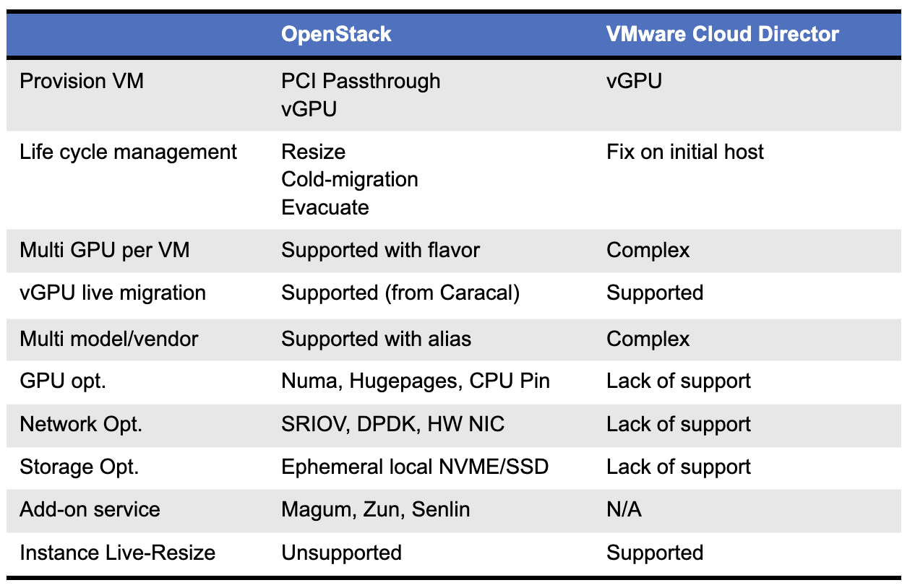Screen dimensions: 915x588
Task: Click the Fix on initial host cell
Action: 685,152
